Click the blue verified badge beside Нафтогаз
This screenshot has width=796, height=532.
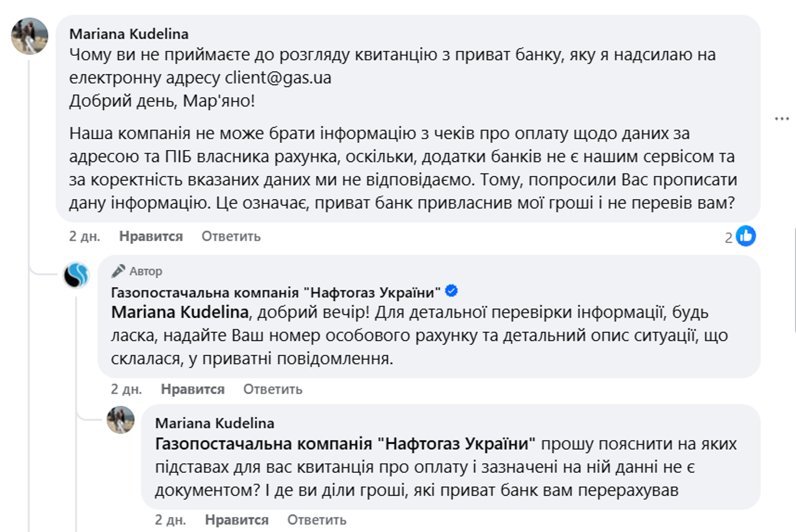[451, 292]
